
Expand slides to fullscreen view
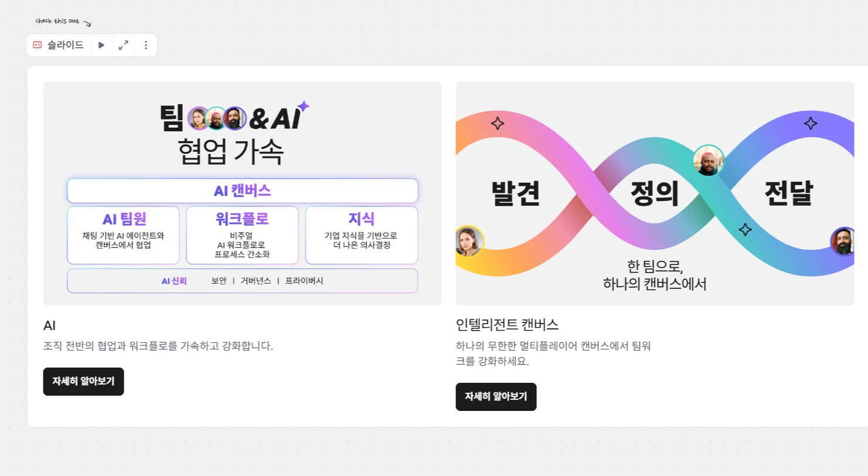pyautogui.click(x=124, y=45)
